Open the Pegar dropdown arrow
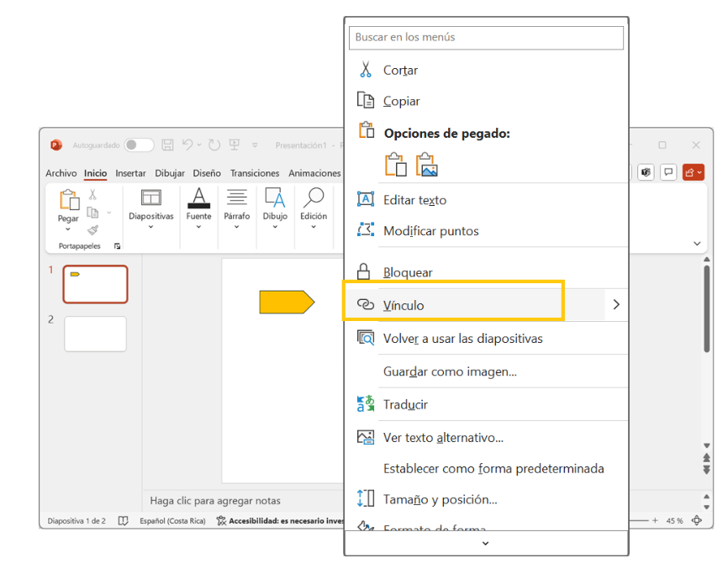 [68, 229]
